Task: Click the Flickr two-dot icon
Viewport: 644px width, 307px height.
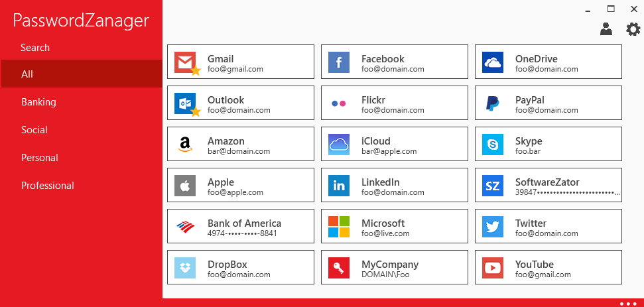Action: pyautogui.click(x=339, y=103)
